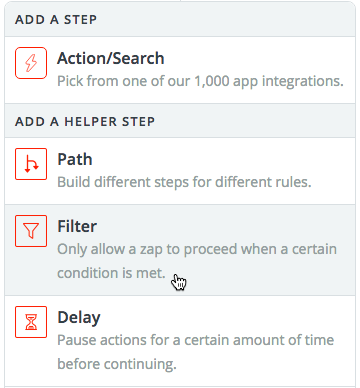Choose the Path helper step title
The height and width of the screenshot is (388, 360).
click(75, 159)
